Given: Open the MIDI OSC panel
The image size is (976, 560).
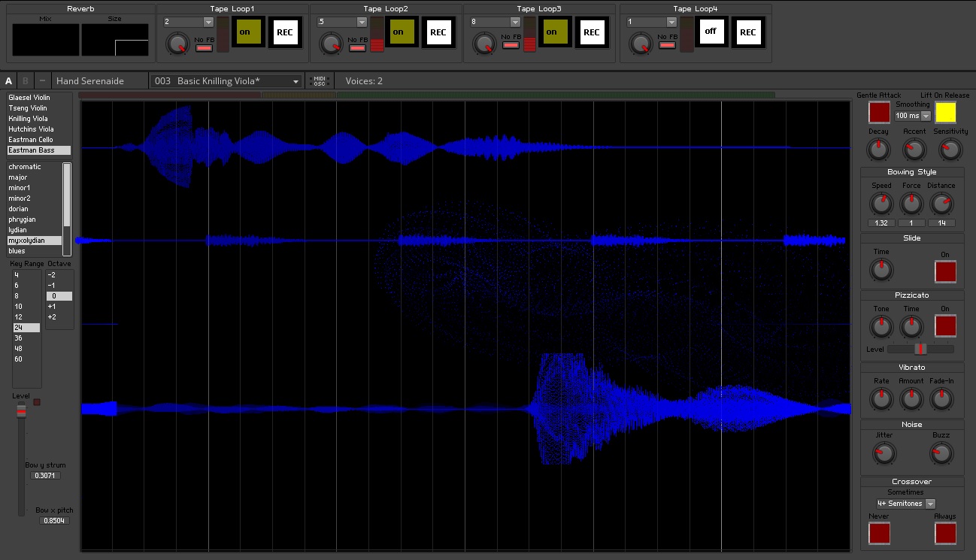Looking at the screenshot, I should point(320,80).
